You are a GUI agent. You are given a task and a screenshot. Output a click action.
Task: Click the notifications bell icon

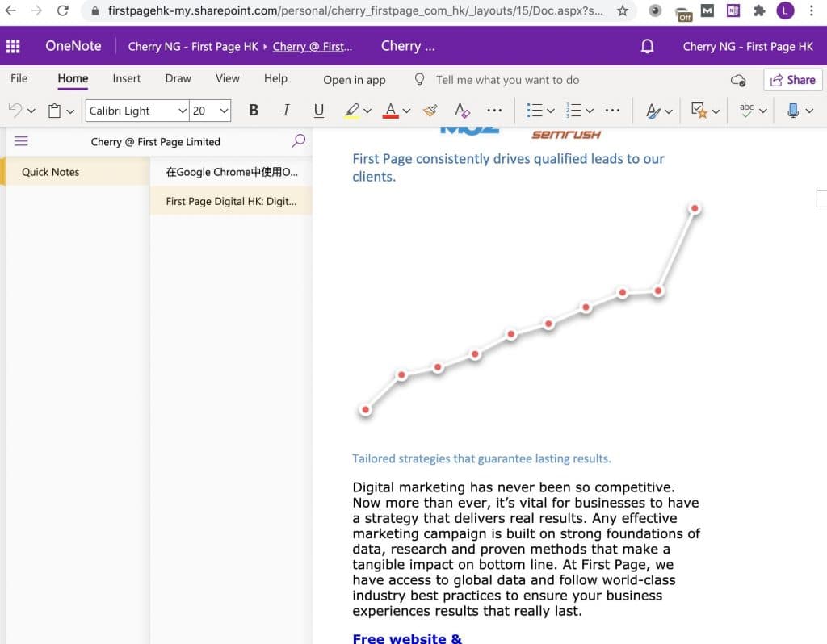[647, 46]
